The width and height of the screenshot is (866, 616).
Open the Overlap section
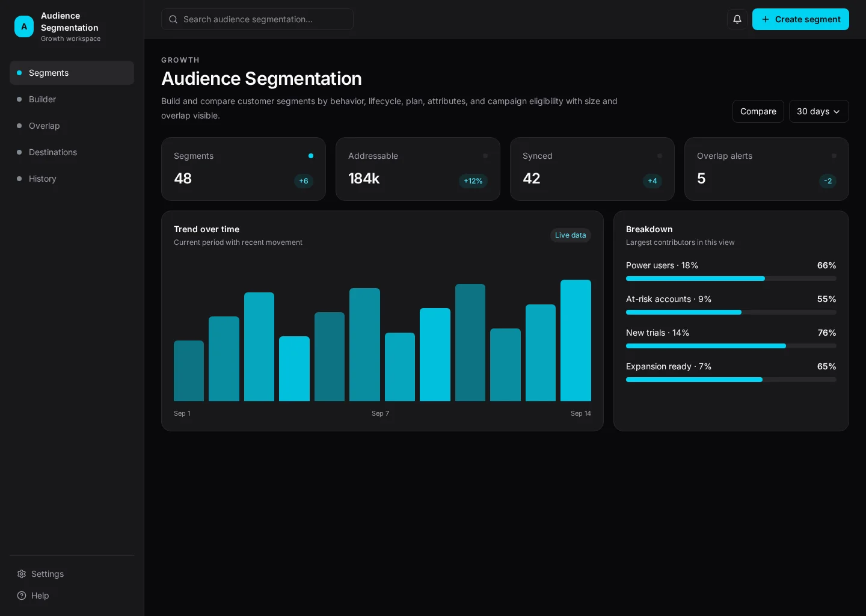pos(72,126)
